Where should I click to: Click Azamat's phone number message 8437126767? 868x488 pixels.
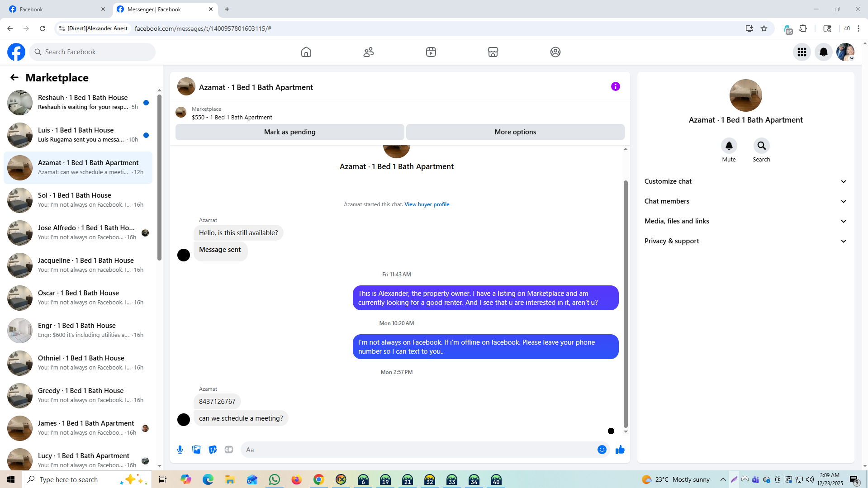(x=217, y=402)
